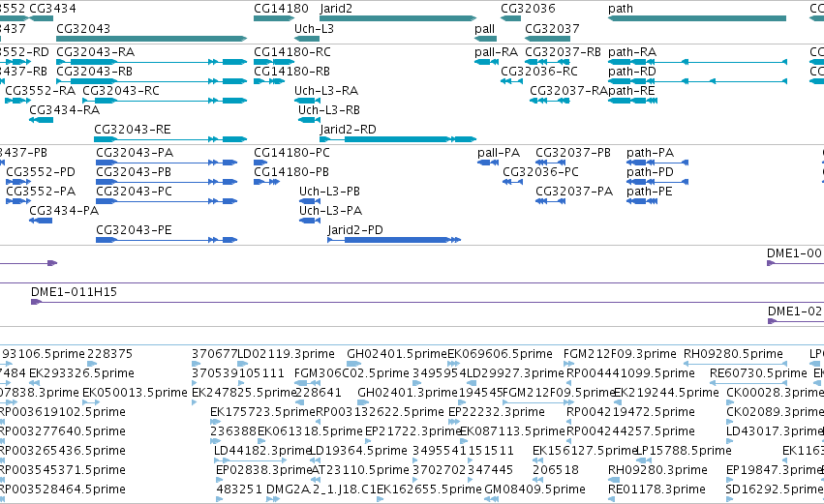
Task: Select the CG3434 gene label
Action: [52, 9]
